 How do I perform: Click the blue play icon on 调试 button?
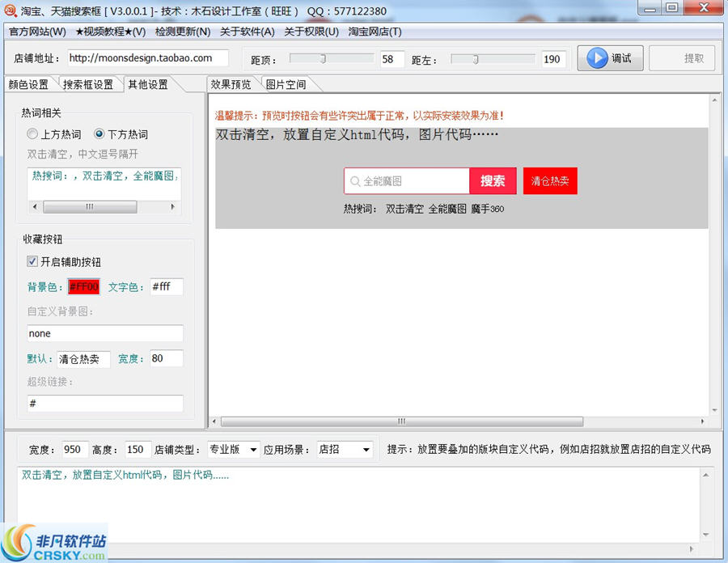(597, 58)
